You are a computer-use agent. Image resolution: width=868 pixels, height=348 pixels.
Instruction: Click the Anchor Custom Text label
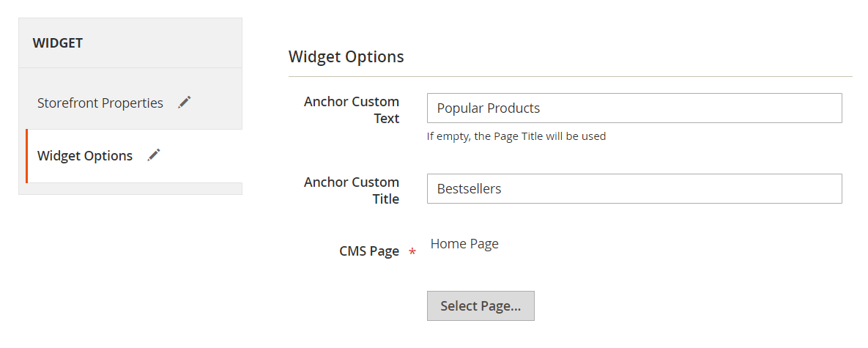point(352,109)
